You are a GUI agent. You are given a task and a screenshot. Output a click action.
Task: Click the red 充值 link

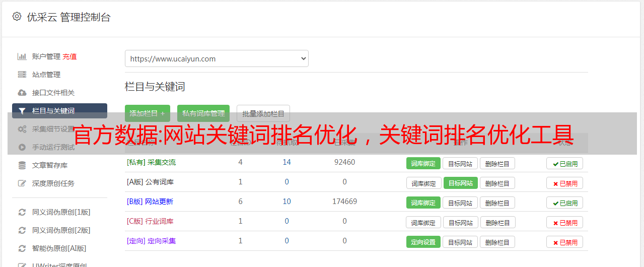tap(70, 56)
